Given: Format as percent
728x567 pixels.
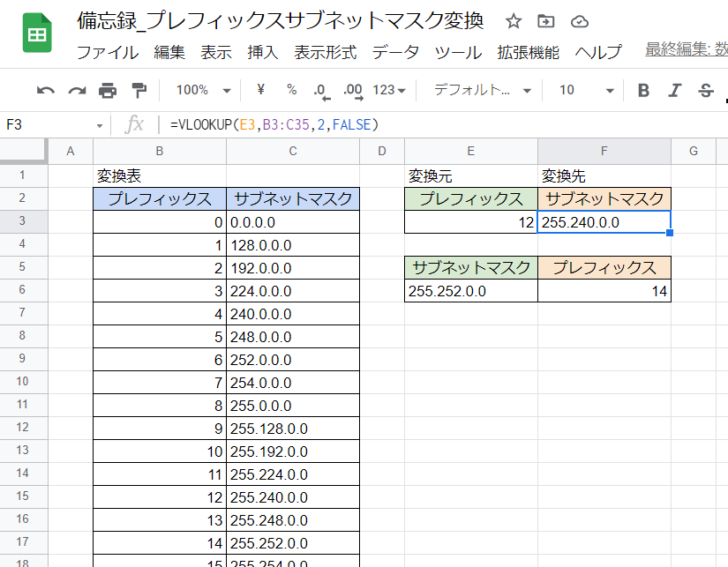Looking at the screenshot, I should [x=291, y=89].
